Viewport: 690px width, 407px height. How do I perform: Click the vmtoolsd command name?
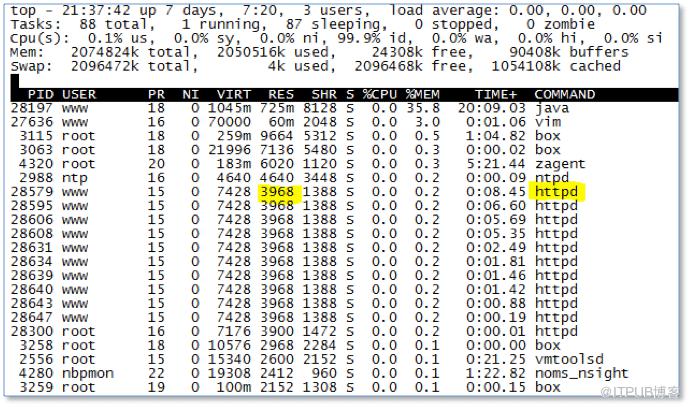pos(569,359)
